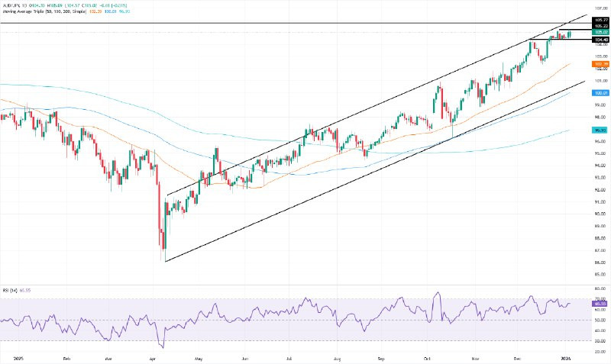Click the teal 96.93 moving average tag
The image size is (611, 364).
tap(600, 130)
